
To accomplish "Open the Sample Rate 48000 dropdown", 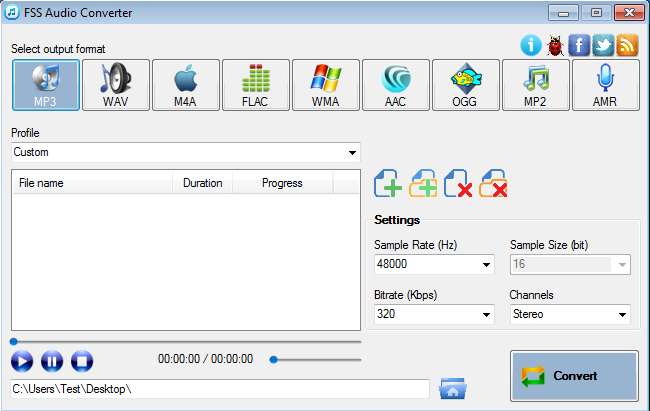I will [434, 264].
